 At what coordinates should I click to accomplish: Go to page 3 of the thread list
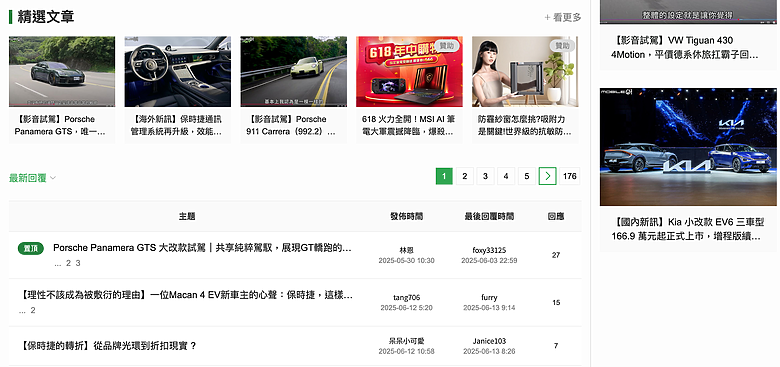click(x=486, y=176)
